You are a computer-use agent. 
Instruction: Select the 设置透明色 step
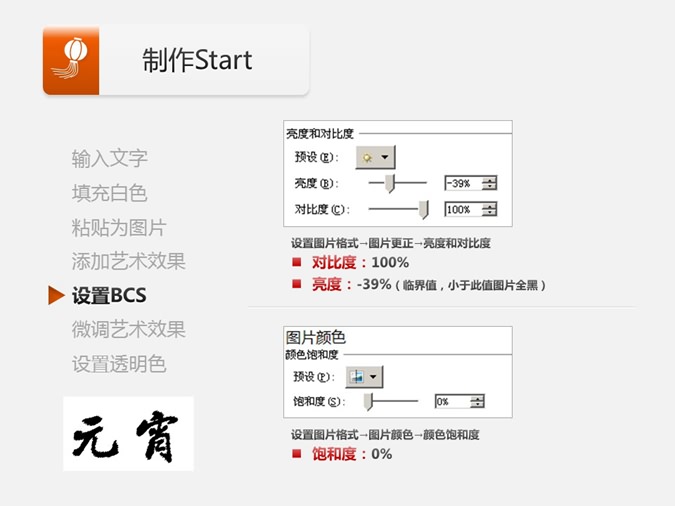[119, 364]
